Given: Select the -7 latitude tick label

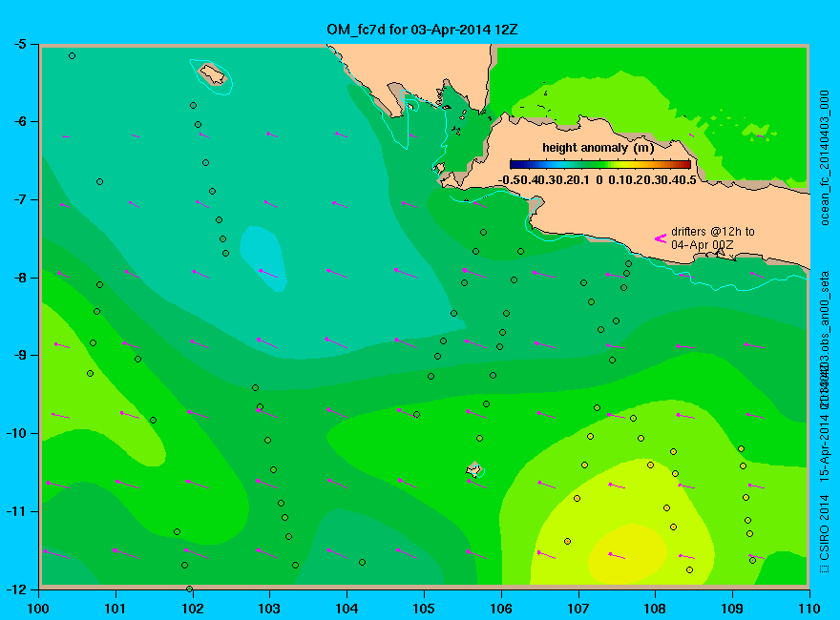Looking at the screenshot, I should coord(20,199).
